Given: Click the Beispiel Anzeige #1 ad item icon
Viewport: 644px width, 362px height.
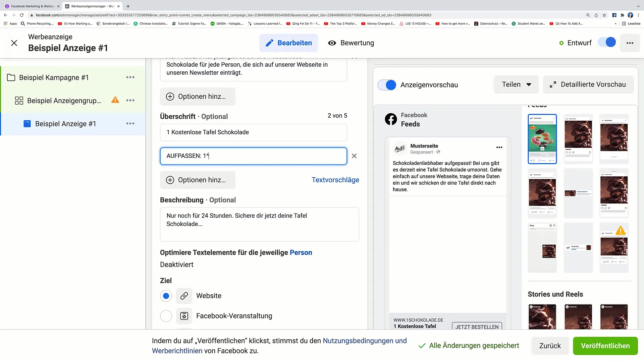Looking at the screenshot, I should coord(27,124).
